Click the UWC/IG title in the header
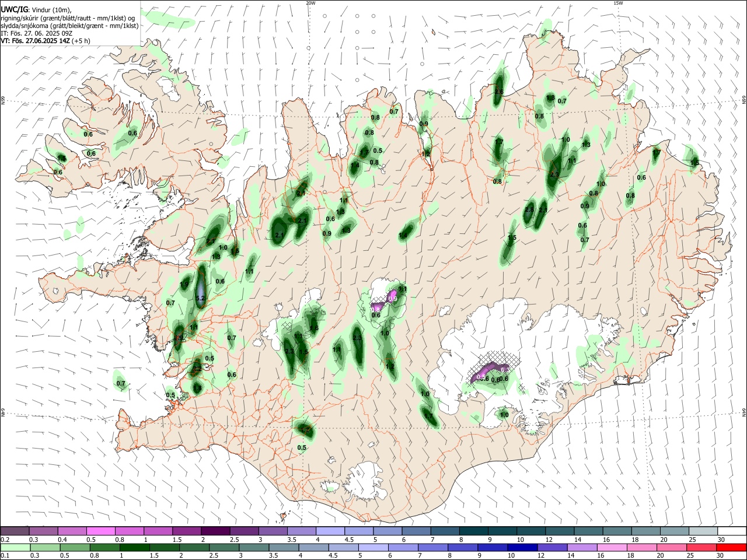 pyautogui.click(x=14, y=9)
